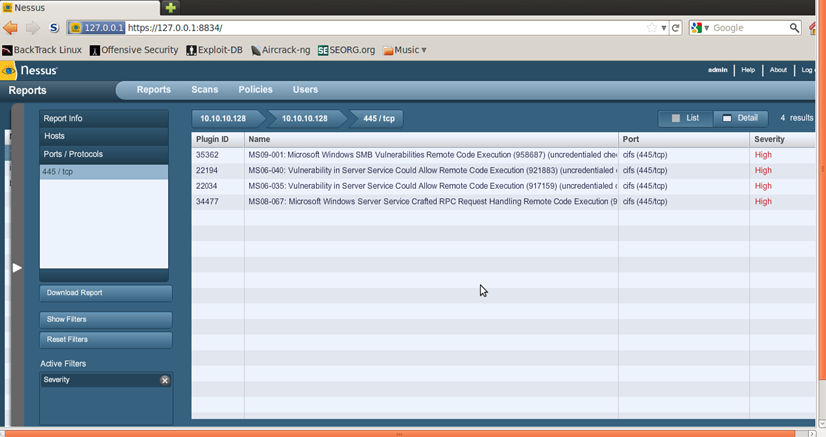826x437 pixels.
Task: Click the first 10.10.10.128 breadcrumb
Action: pyautogui.click(x=225, y=118)
